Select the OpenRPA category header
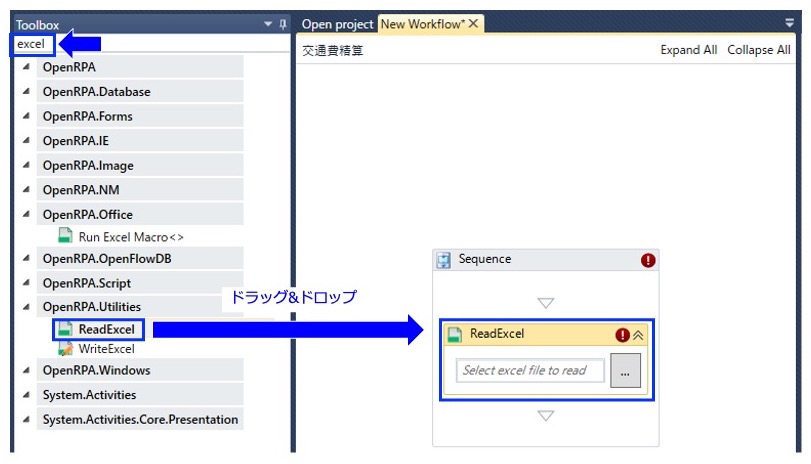This screenshot has width=811, height=464. pos(140,67)
